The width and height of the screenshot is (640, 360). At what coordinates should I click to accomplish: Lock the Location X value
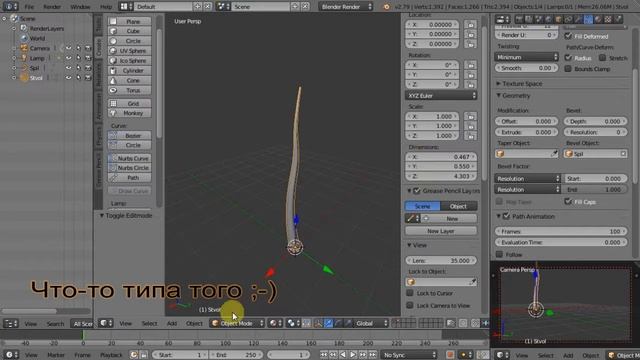click(471, 24)
